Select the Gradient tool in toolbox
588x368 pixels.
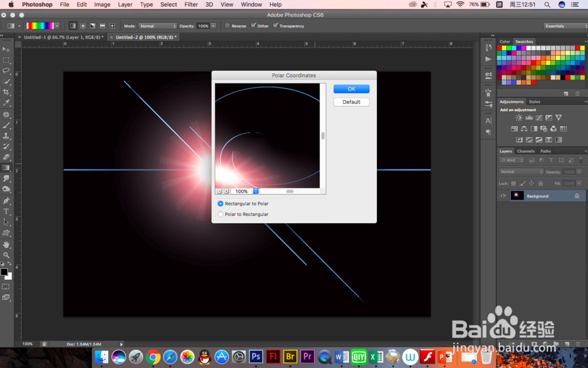coord(6,168)
